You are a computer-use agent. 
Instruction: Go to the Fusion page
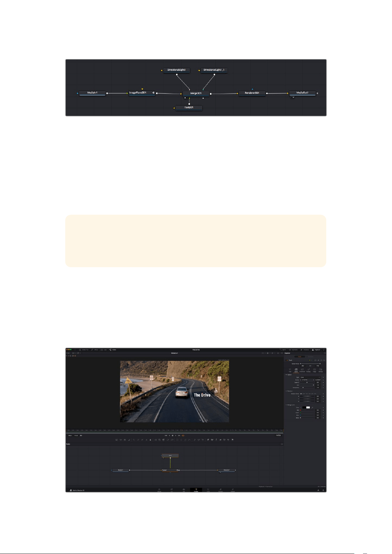[196, 490]
